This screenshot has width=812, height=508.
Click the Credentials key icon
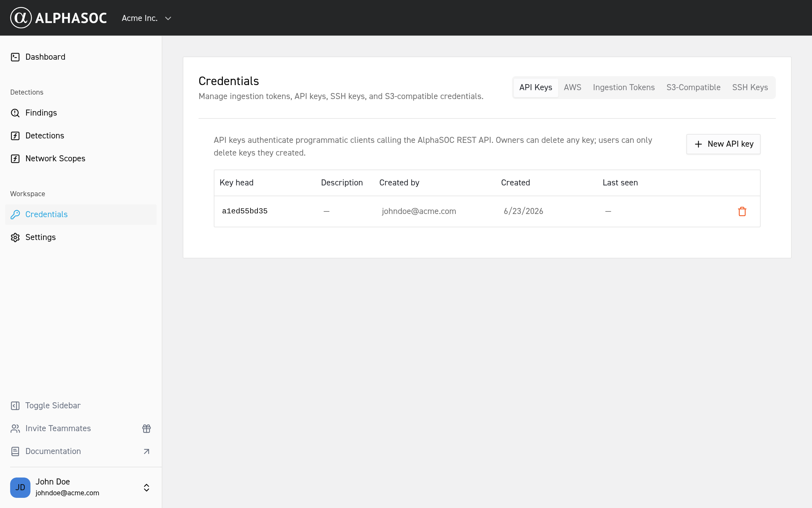[15, 214]
